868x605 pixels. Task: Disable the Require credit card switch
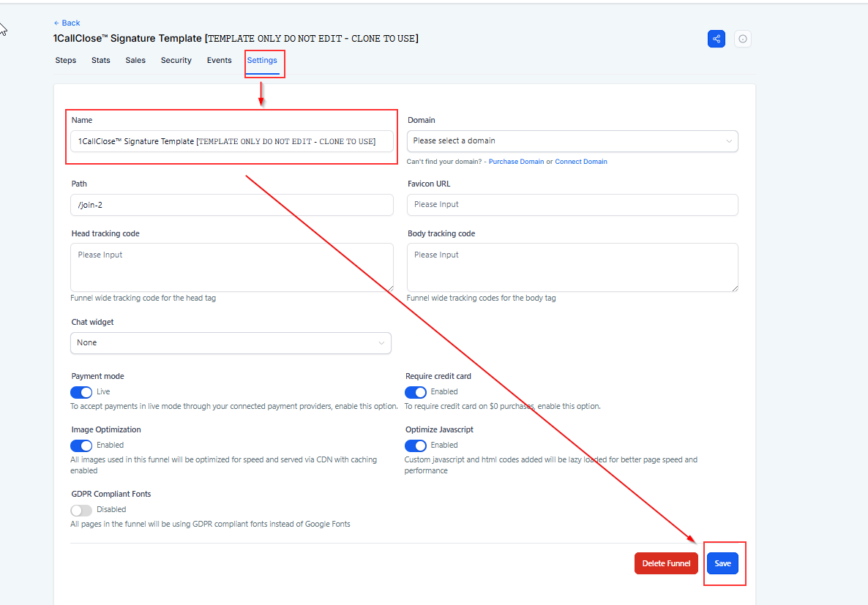coord(415,392)
